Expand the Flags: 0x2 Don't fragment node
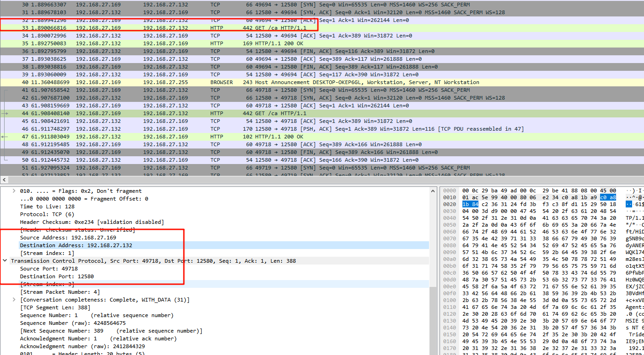The image size is (644, 355). tap(14, 191)
